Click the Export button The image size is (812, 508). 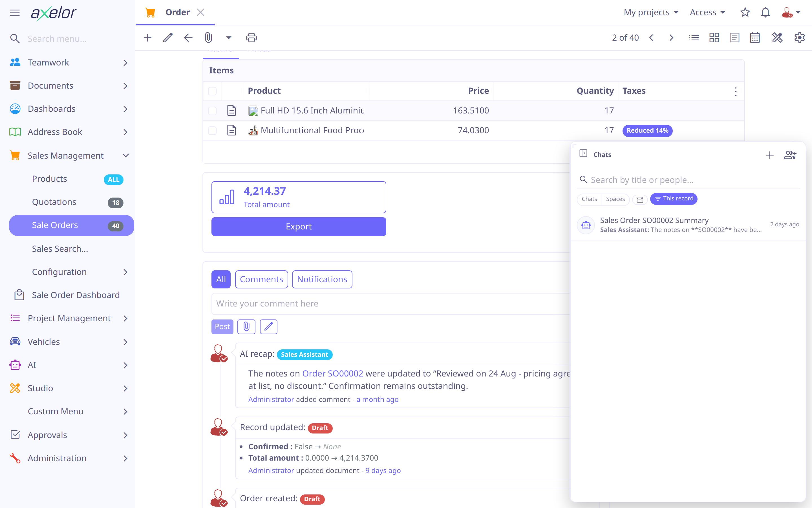coord(299,226)
